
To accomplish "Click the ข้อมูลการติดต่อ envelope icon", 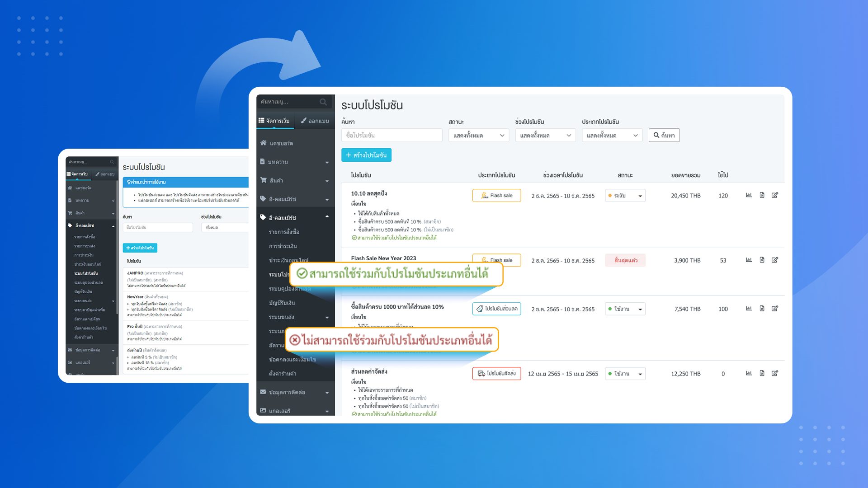I will [263, 392].
